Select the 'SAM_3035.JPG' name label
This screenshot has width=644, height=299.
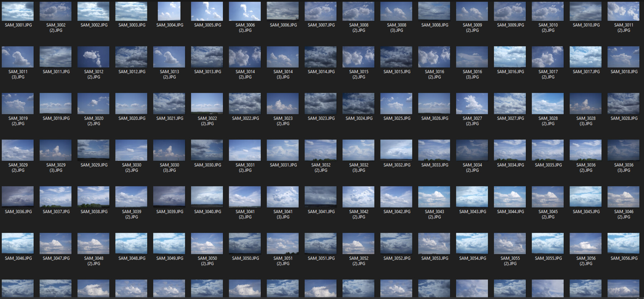point(548,165)
